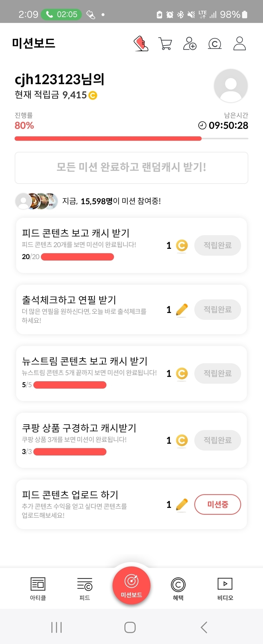
Task: Open the cash coin icon in header
Action: pos(215,44)
